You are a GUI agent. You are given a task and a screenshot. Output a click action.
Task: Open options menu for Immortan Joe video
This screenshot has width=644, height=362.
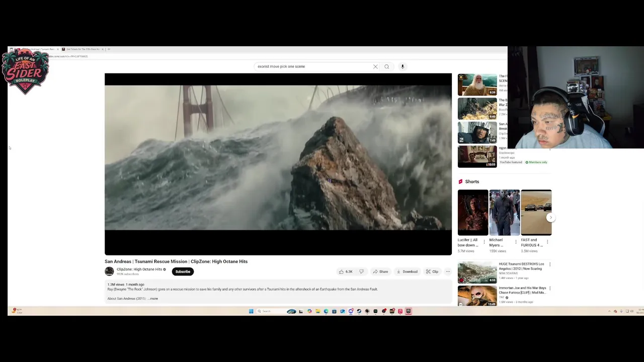[549, 289]
